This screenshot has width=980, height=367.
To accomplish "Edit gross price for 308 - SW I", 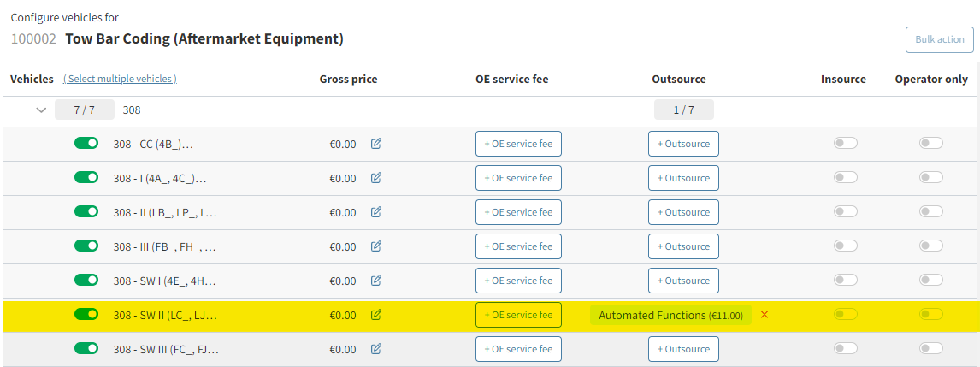I will pyautogui.click(x=375, y=281).
